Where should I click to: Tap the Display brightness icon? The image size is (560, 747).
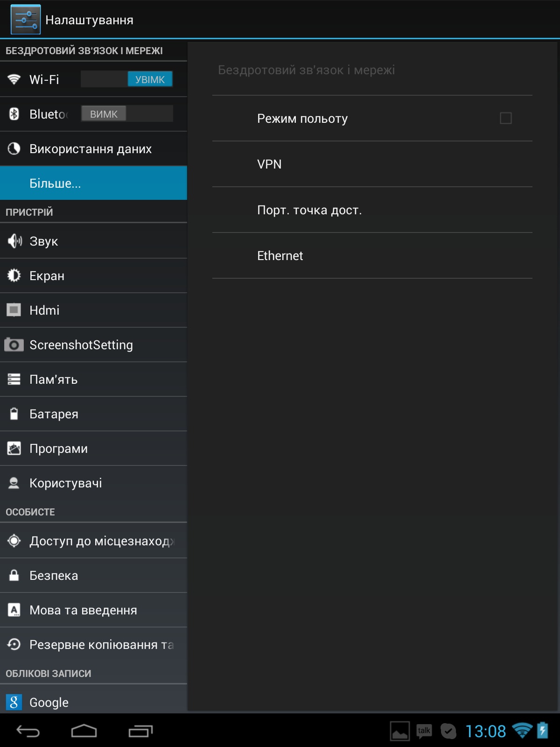point(14,275)
